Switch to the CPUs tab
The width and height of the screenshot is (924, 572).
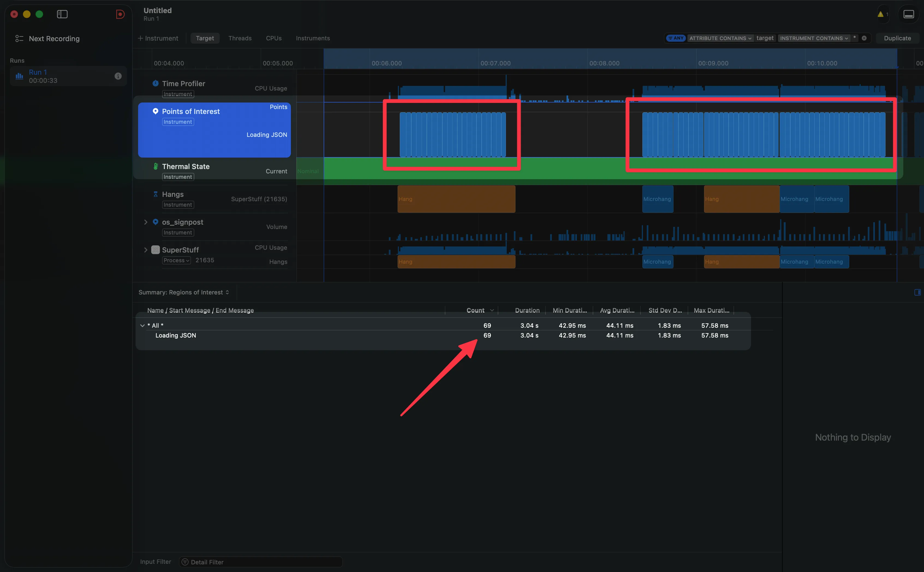pyautogui.click(x=274, y=38)
